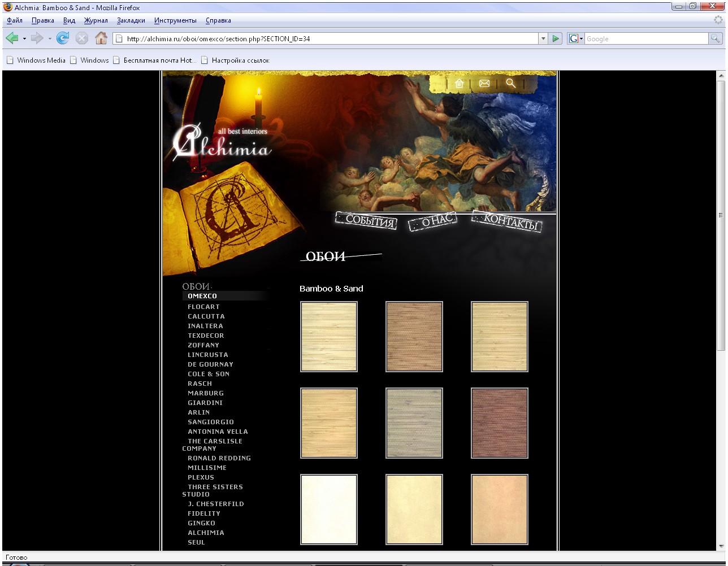Open the Windows bookmark in toolbar

pyautogui.click(x=89, y=60)
